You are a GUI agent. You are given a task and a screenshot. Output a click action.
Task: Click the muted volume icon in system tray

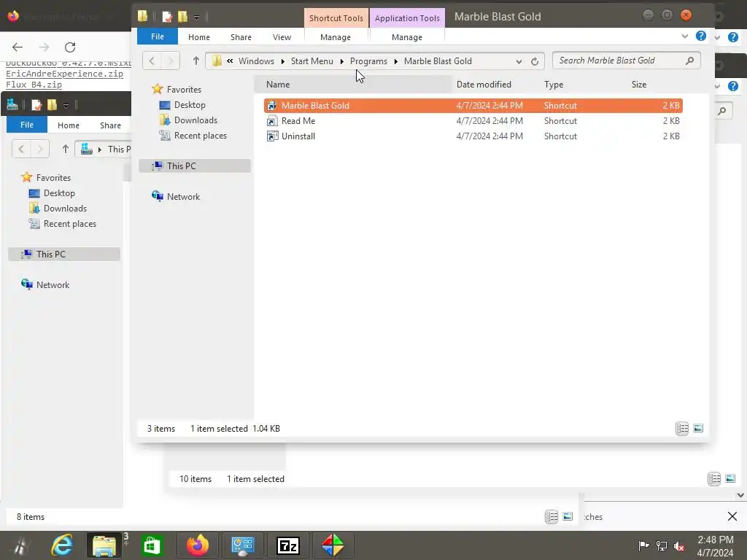[x=679, y=546]
